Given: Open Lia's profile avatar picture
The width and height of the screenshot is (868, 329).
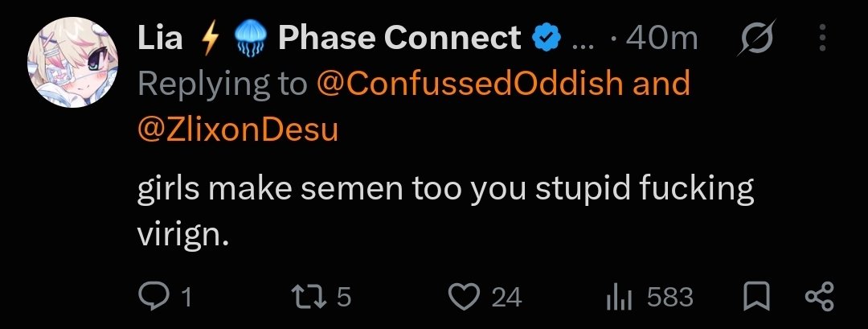Looking at the screenshot, I should tap(73, 61).
